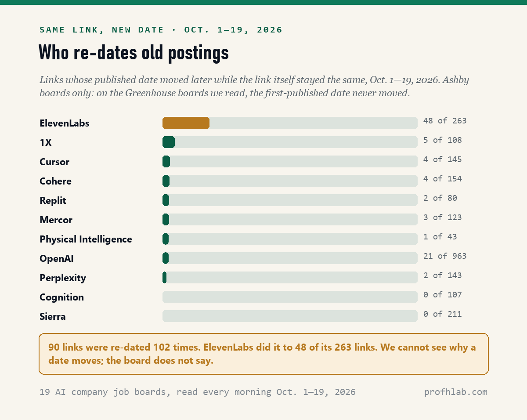Click the value '48 of 263'
The width and height of the screenshot is (527, 420).
click(x=445, y=121)
